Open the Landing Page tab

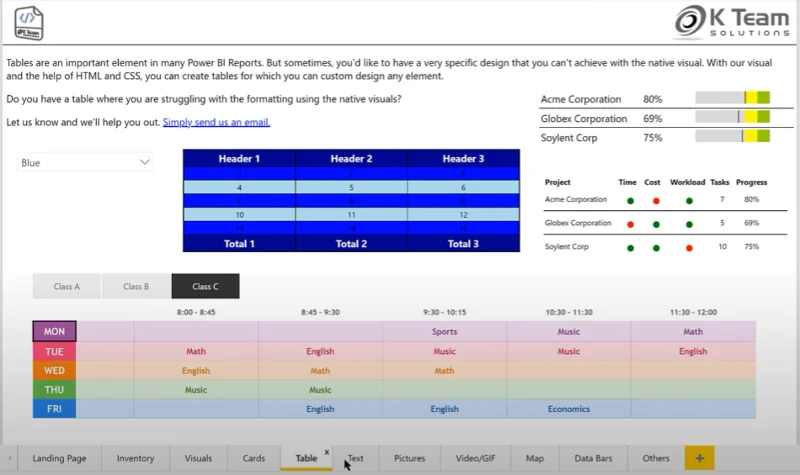pos(59,458)
